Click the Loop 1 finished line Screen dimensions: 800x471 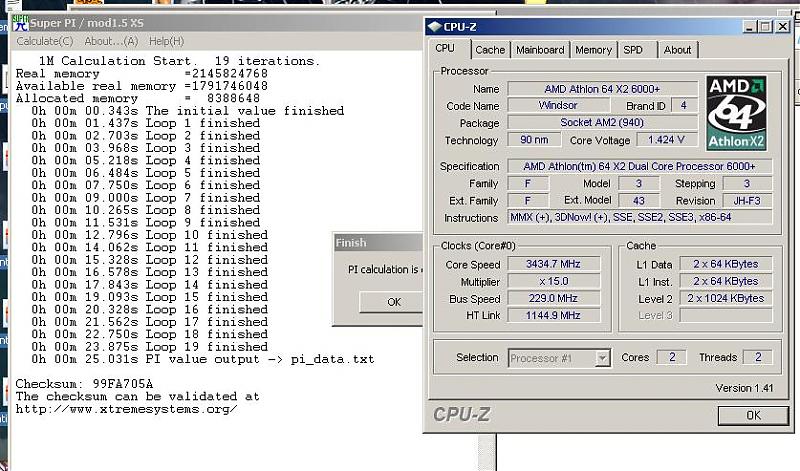145,123
